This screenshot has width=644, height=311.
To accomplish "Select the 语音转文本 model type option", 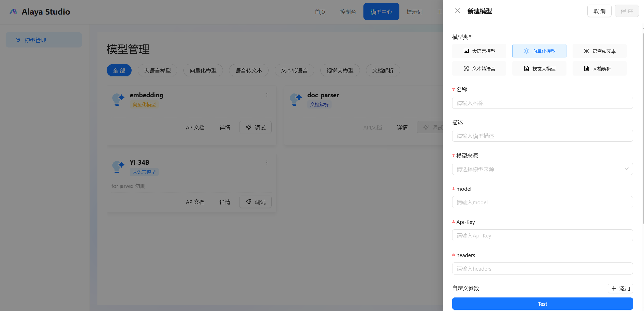I will (x=599, y=51).
